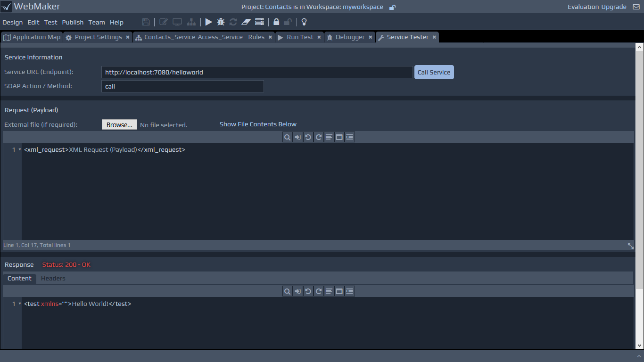Click Browse... to choose external file
Image resolution: width=644 pixels, height=362 pixels.
pyautogui.click(x=119, y=125)
